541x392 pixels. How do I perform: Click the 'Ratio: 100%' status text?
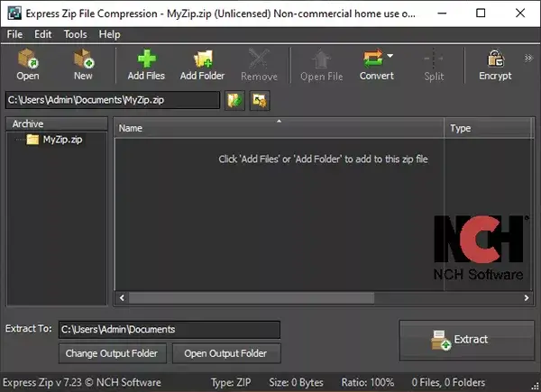pyautogui.click(x=368, y=382)
